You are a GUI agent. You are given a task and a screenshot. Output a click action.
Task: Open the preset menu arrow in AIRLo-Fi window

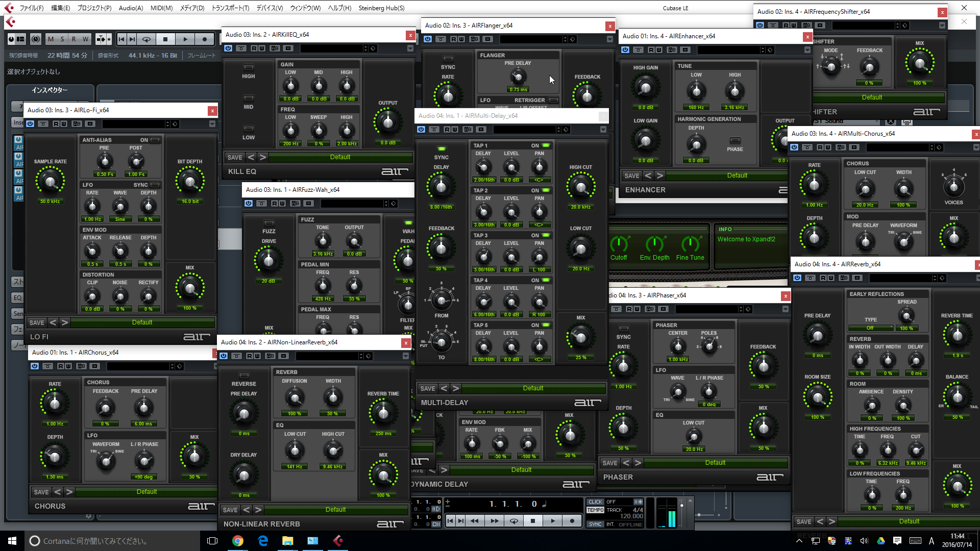click(212, 124)
